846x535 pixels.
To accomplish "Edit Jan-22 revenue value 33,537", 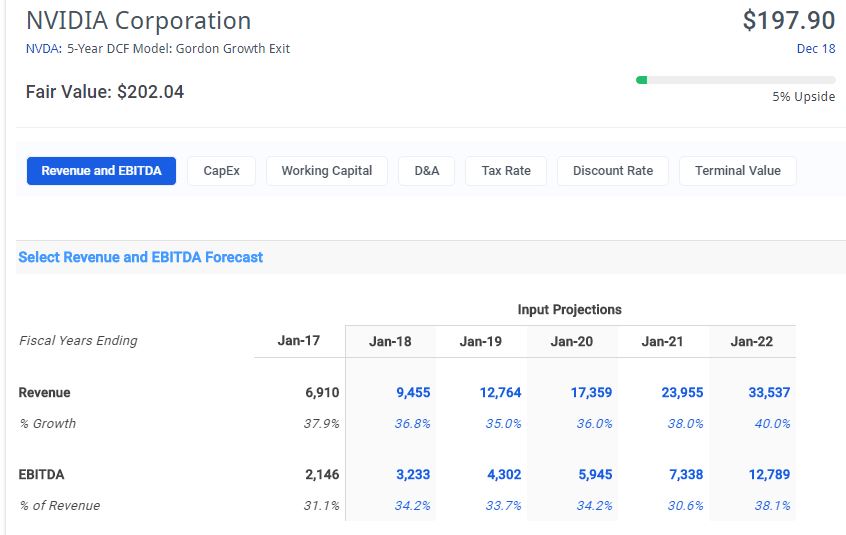I will point(768,393).
